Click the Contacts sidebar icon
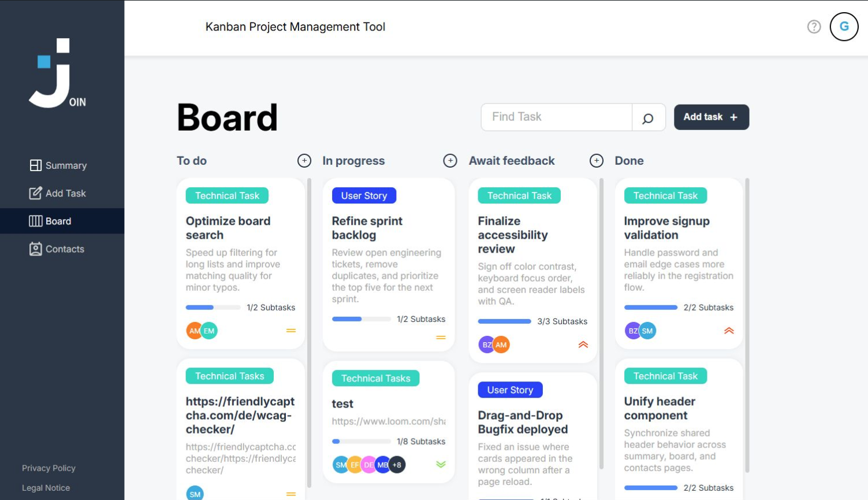The height and width of the screenshot is (500, 868). coord(36,249)
